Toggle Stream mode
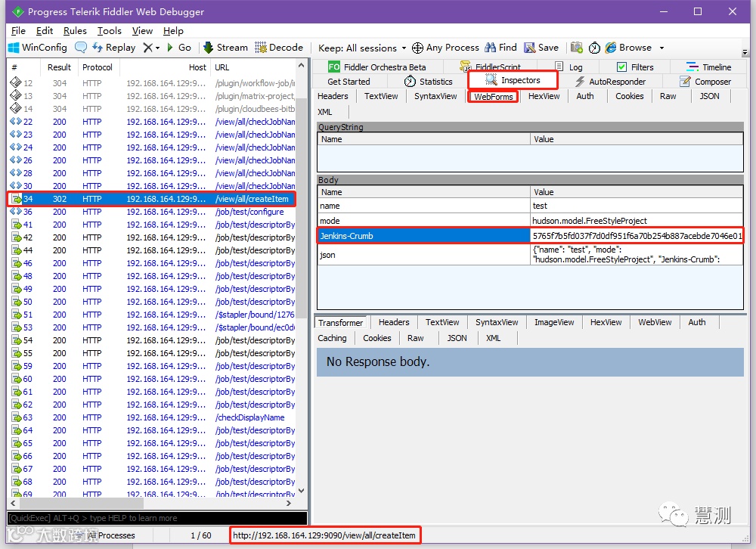Viewport: 756px width, 549px height. click(x=225, y=48)
